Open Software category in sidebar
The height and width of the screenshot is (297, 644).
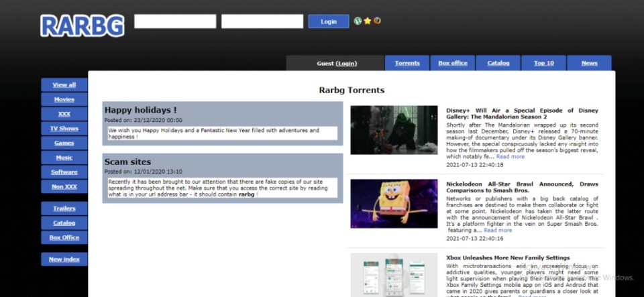pos(64,172)
